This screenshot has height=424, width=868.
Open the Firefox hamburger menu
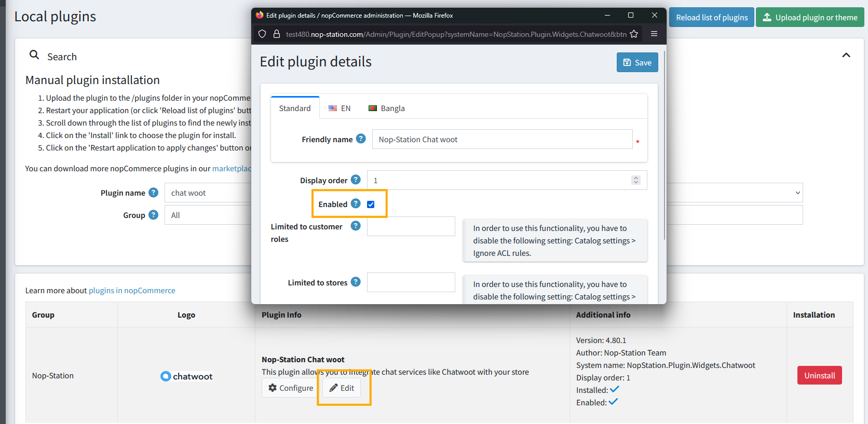tap(654, 34)
